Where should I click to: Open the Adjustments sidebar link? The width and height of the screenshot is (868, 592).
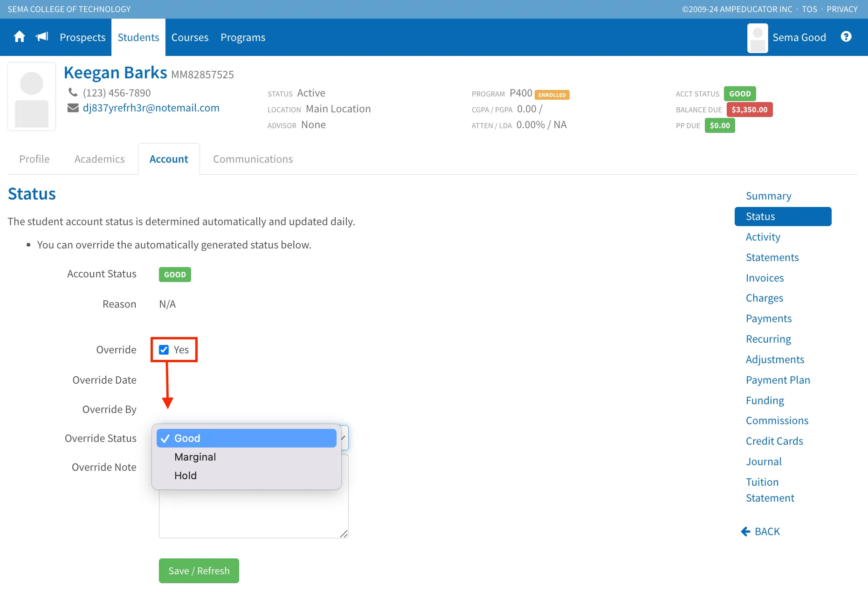[775, 359]
